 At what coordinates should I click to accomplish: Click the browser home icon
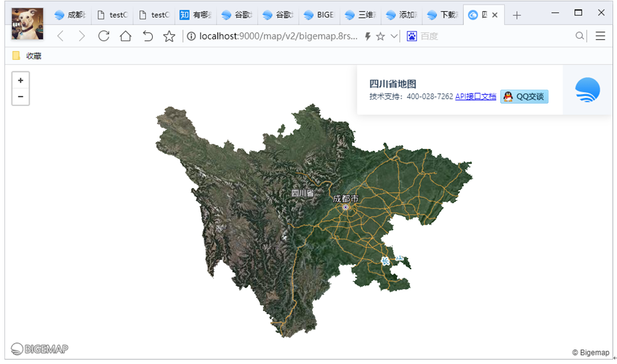pos(125,36)
